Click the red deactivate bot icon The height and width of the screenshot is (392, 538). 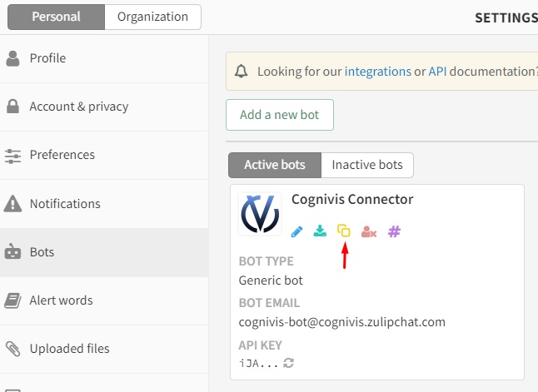click(369, 231)
